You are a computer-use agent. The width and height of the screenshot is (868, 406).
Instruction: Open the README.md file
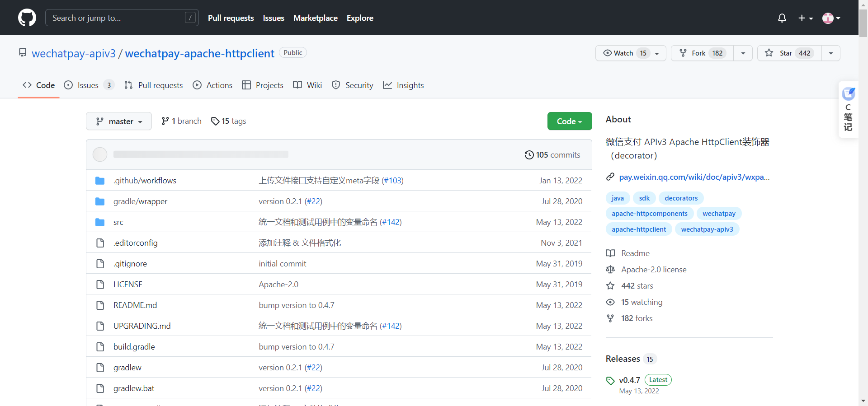pyautogui.click(x=135, y=305)
